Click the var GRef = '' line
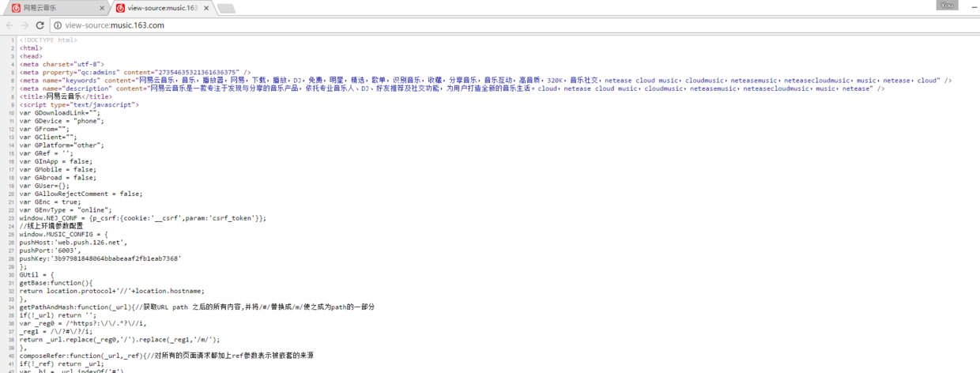980x373 pixels. 47,153
